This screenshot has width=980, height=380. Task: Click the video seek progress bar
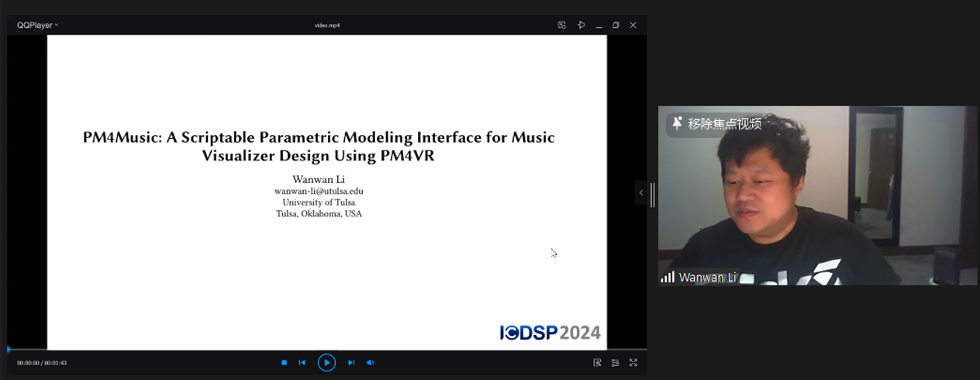click(326, 350)
